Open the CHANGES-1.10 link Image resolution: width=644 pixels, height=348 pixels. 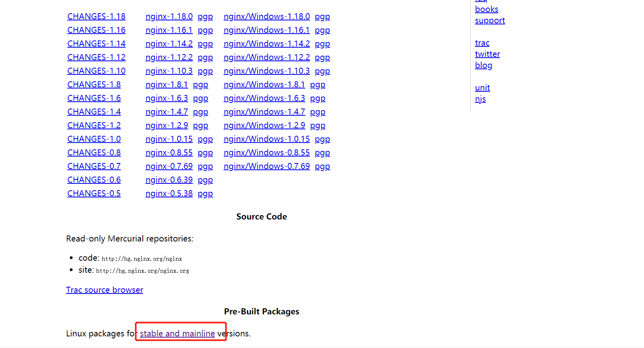point(96,71)
